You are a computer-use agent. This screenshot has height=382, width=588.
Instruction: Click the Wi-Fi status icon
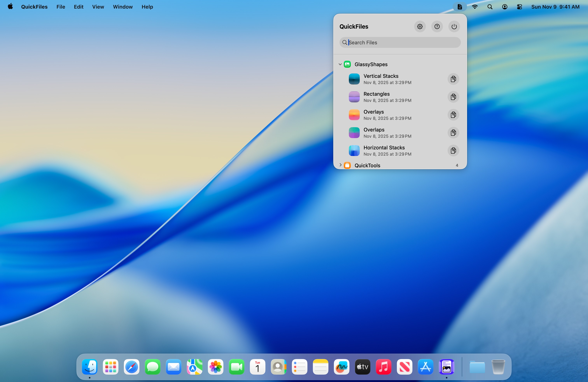(475, 7)
